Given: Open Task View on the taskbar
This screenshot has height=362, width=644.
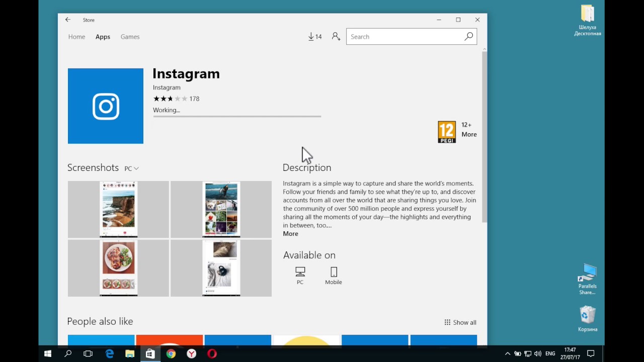Looking at the screenshot, I should click(88, 354).
